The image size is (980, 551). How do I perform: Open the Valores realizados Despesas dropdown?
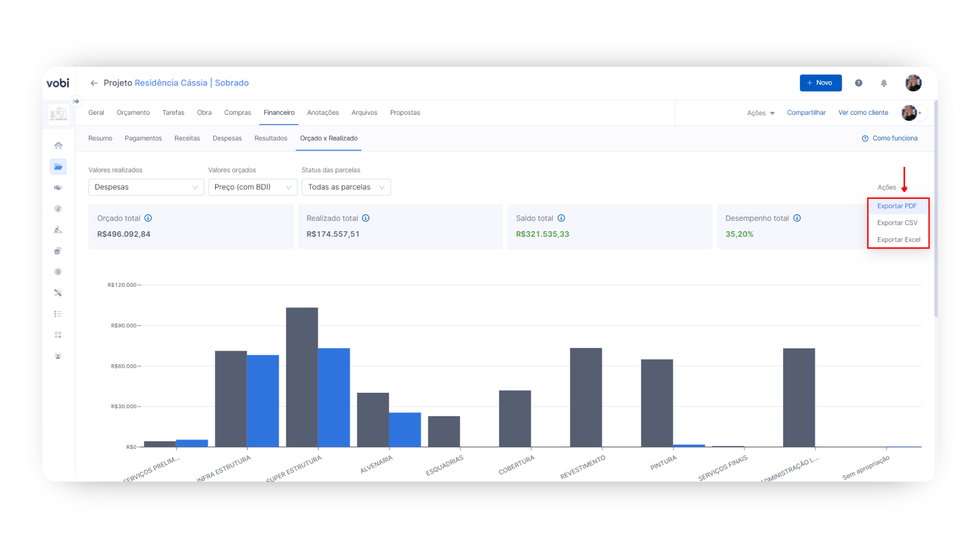146,187
